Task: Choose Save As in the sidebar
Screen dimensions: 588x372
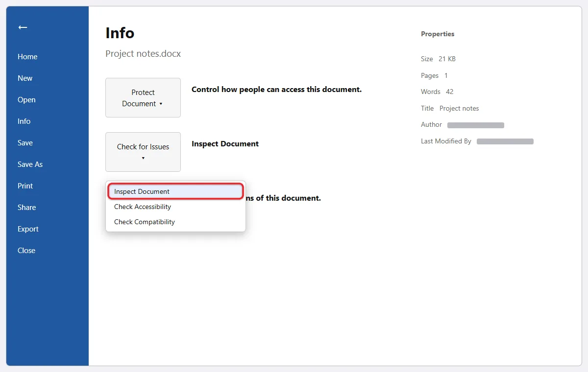Action: click(30, 164)
